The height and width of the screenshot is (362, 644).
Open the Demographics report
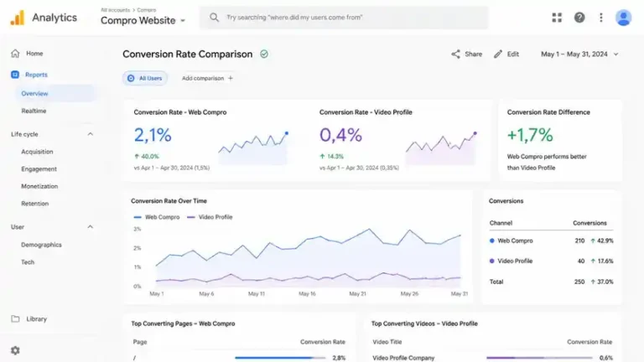coord(41,245)
